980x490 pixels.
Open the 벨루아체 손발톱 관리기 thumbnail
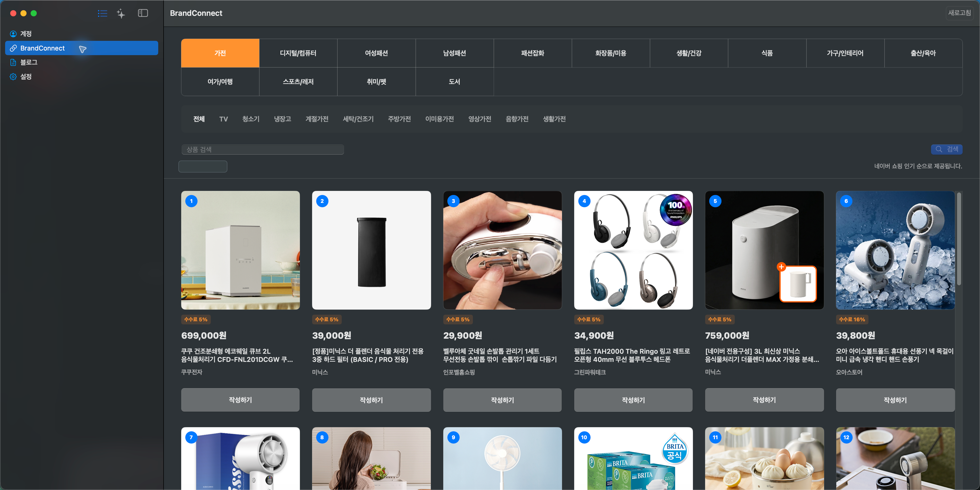click(502, 250)
